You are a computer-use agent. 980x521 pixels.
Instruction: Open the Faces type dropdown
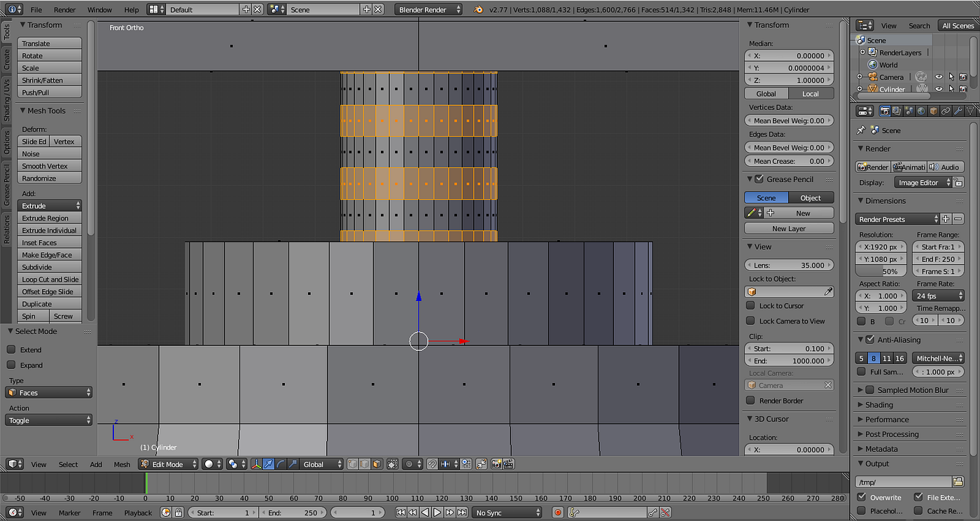coord(49,393)
